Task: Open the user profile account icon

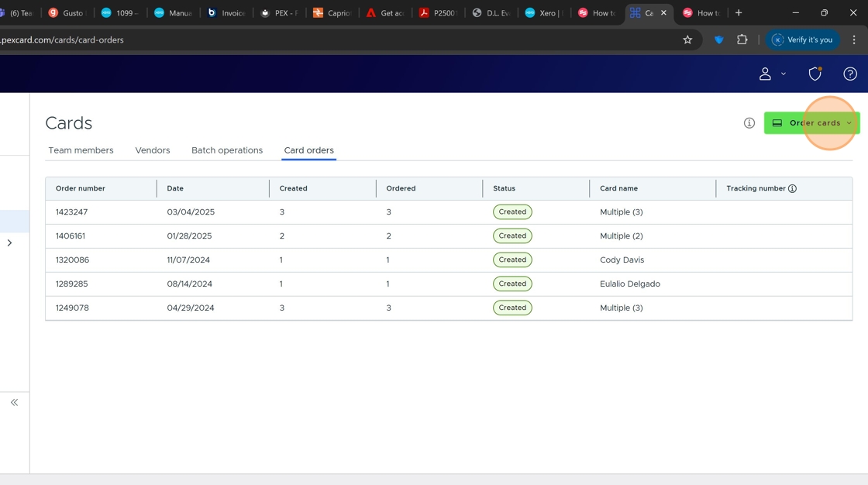Action: point(765,74)
